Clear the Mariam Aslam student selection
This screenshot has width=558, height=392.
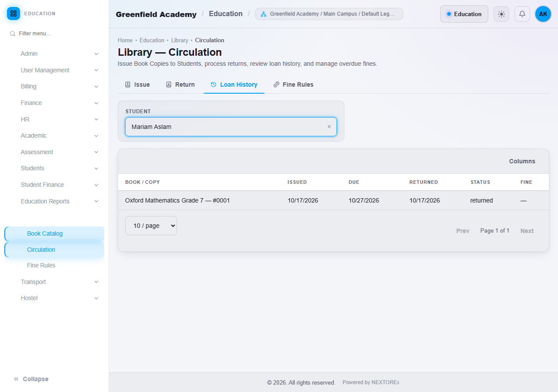(x=329, y=127)
